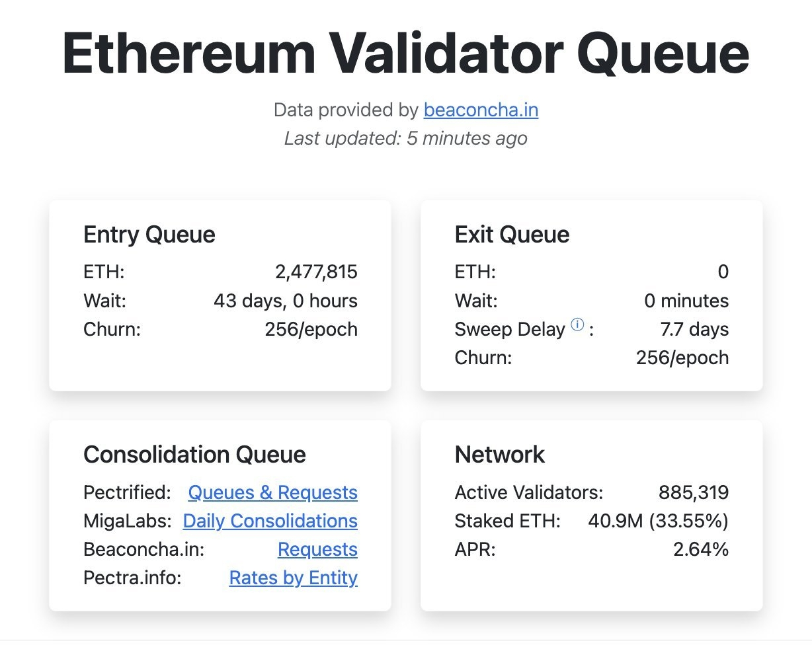Open Pectrified Queues & Requests link
This screenshot has height=649, width=812.
pos(272,492)
